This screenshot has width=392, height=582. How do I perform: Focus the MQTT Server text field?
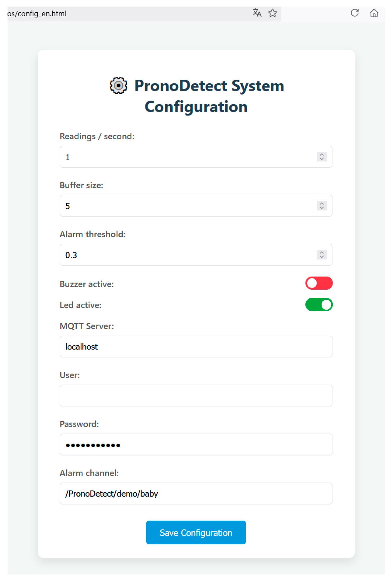pyautogui.click(x=195, y=346)
